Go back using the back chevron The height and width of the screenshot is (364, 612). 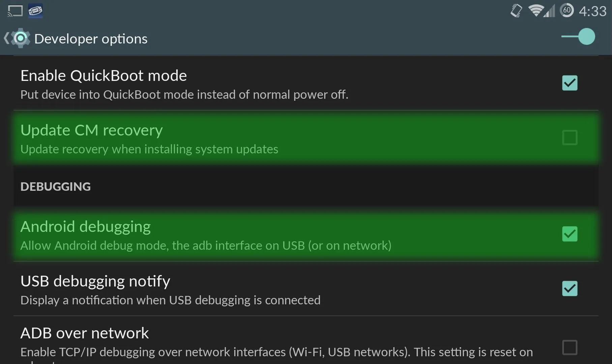tap(6, 38)
